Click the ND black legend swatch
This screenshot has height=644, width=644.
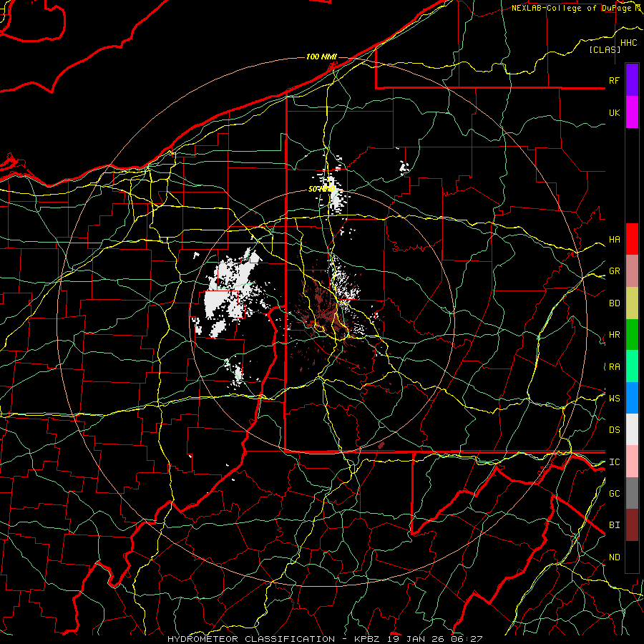click(632, 557)
